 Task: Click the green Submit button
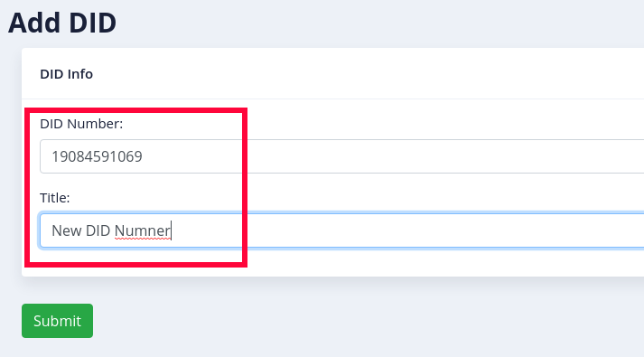point(57,321)
